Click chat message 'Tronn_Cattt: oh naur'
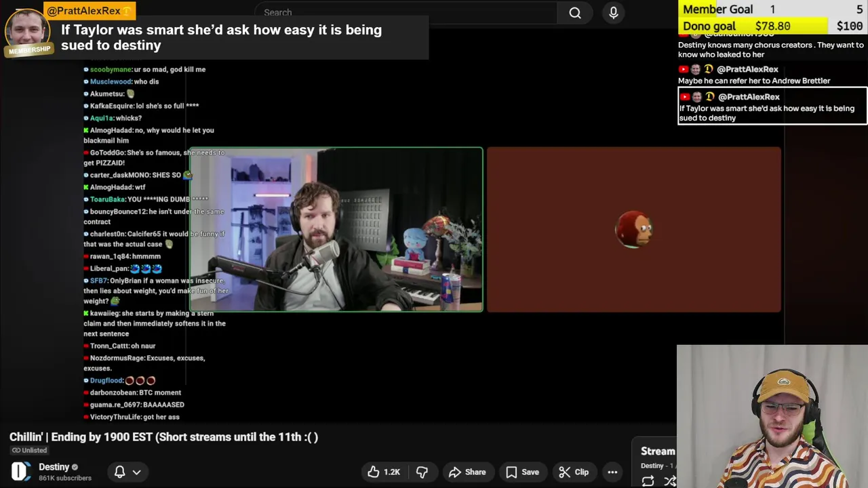868x488 pixels. [x=119, y=346]
